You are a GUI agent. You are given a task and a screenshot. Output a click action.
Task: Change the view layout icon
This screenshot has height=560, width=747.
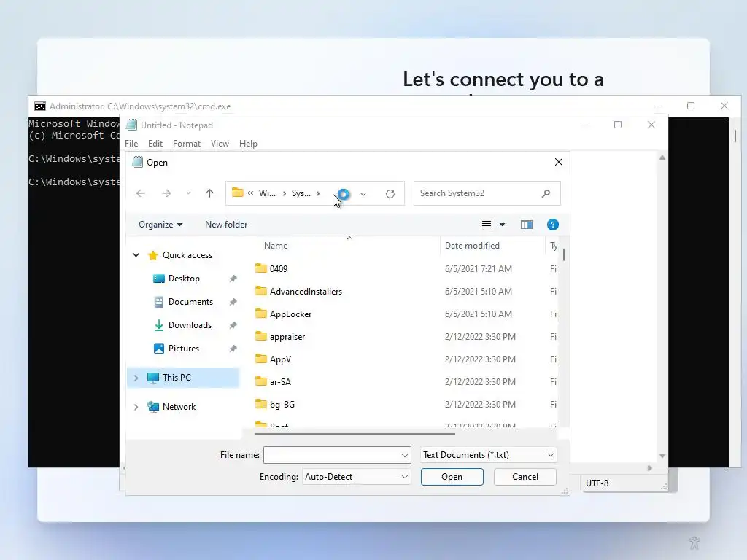487,225
